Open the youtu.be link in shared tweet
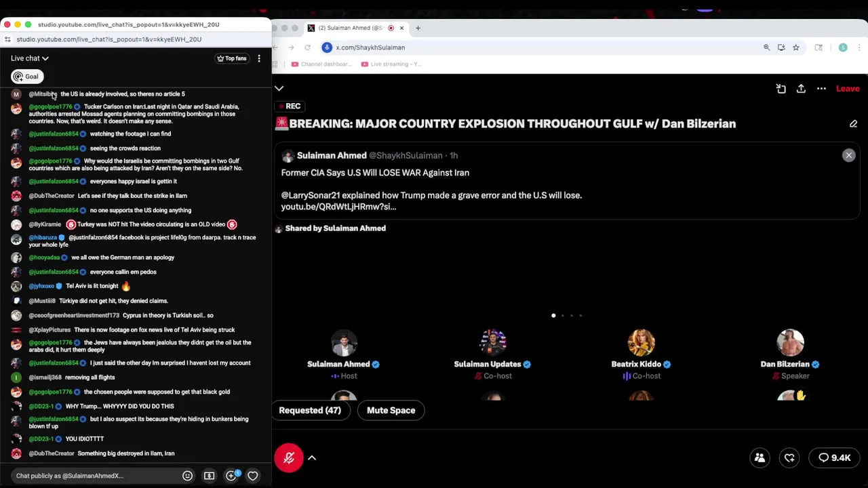The width and height of the screenshot is (868, 488). 338,207
